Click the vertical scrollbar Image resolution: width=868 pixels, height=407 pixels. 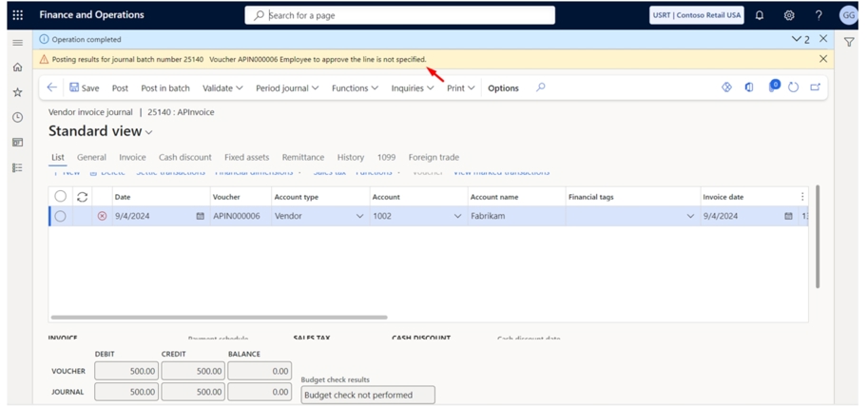[x=817, y=237]
